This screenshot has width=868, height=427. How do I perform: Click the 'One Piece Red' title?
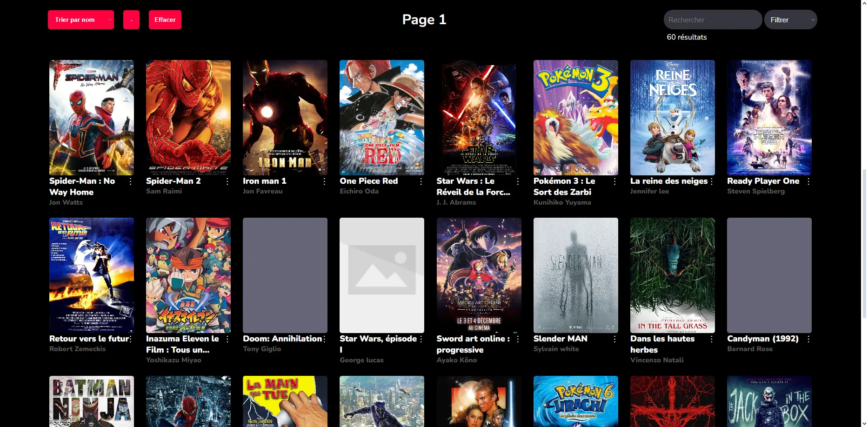tap(369, 181)
